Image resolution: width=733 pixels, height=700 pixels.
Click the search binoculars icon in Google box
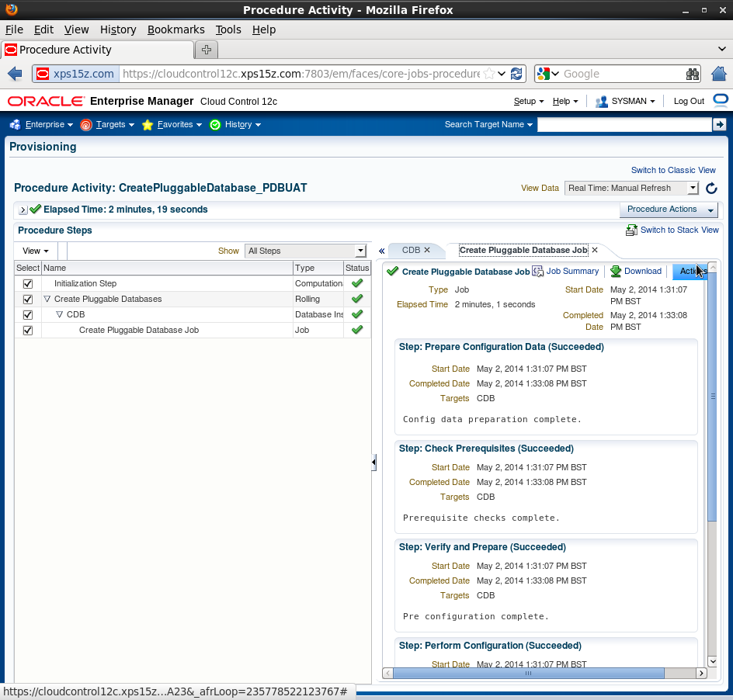click(693, 74)
